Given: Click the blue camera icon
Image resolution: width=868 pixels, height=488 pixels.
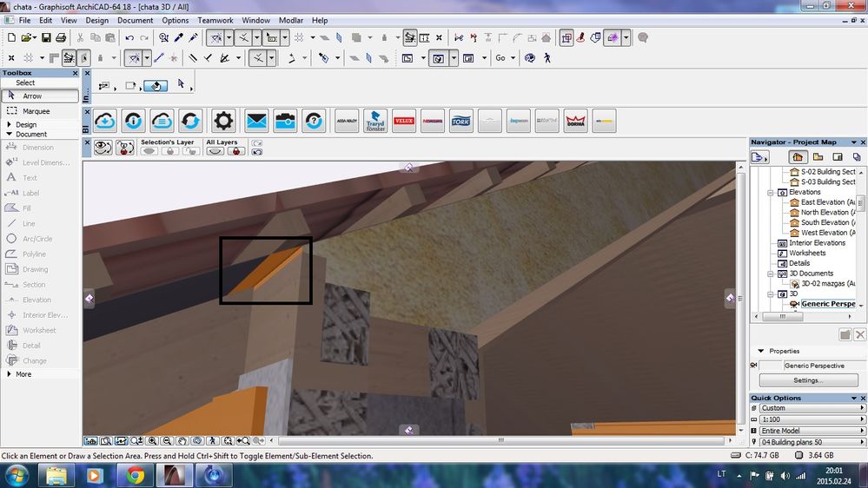Looking at the screenshot, I should coord(285,121).
